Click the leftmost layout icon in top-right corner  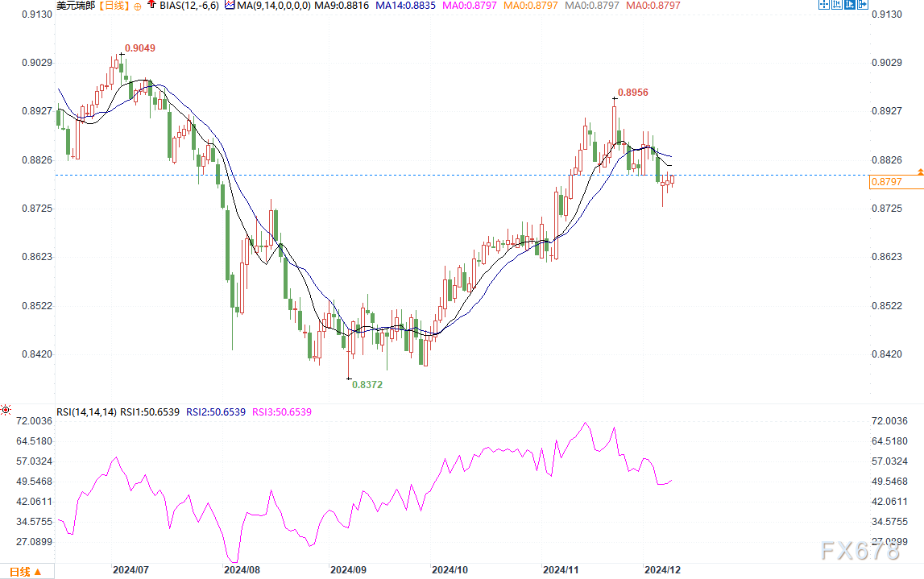[822, 5]
